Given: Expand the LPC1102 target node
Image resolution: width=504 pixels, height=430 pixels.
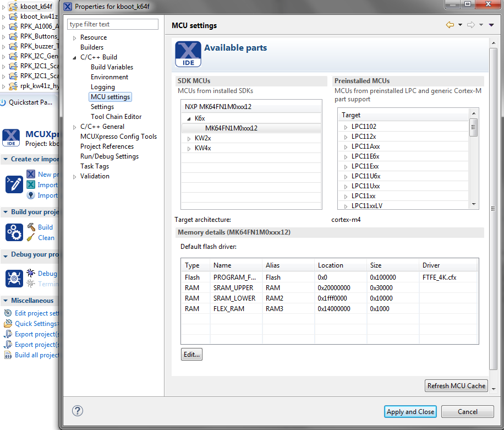Looking at the screenshot, I should 346,127.
